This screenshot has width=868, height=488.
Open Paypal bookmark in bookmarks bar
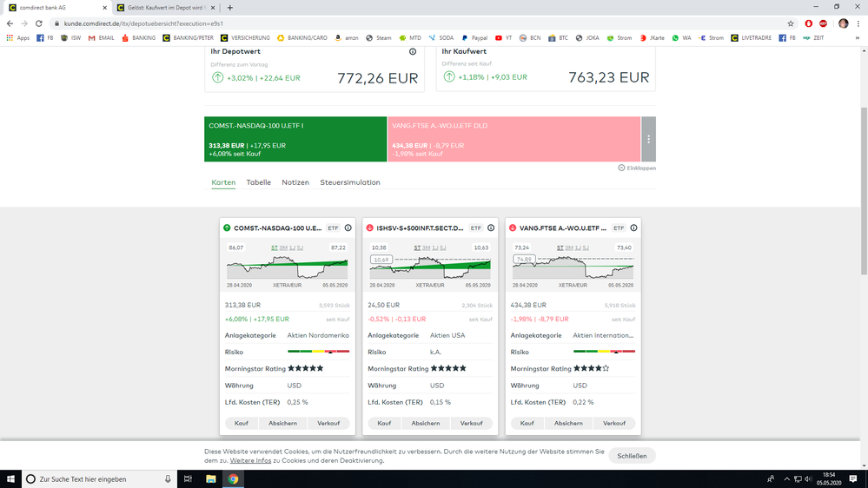click(475, 38)
